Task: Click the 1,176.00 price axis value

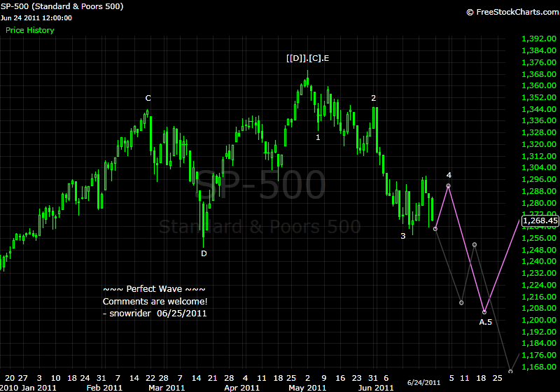Action: [539, 355]
